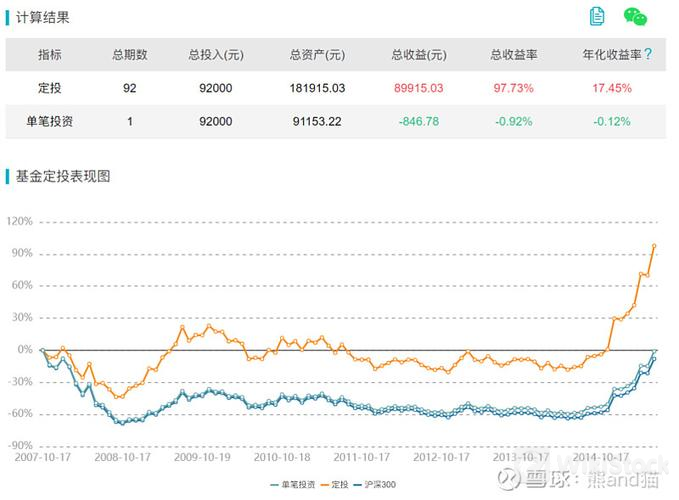Click the 总收益率 column header
This screenshot has width=679, height=500.
click(513, 55)
